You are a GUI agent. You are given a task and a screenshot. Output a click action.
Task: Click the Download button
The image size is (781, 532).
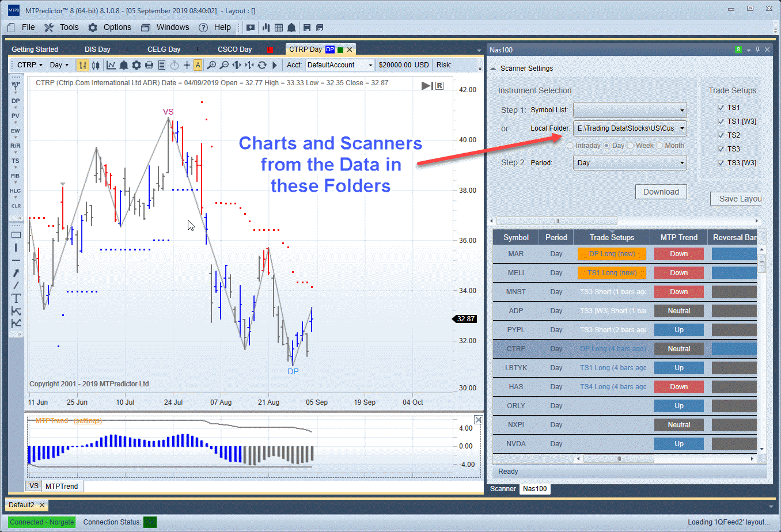pyautogui.click(x=661, y=192)
